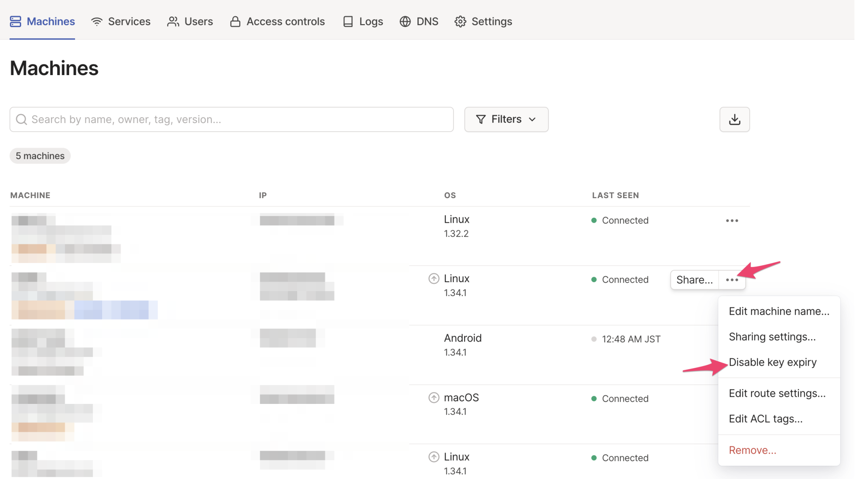This screenshot has height=479, width=868.
Task: Select Edit ACL tags menu entry
Action: (765, 419)
